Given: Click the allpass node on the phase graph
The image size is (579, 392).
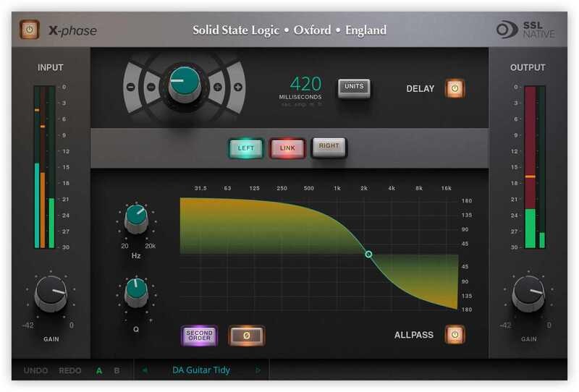Looking at the screenshot, I should [368, 254].
